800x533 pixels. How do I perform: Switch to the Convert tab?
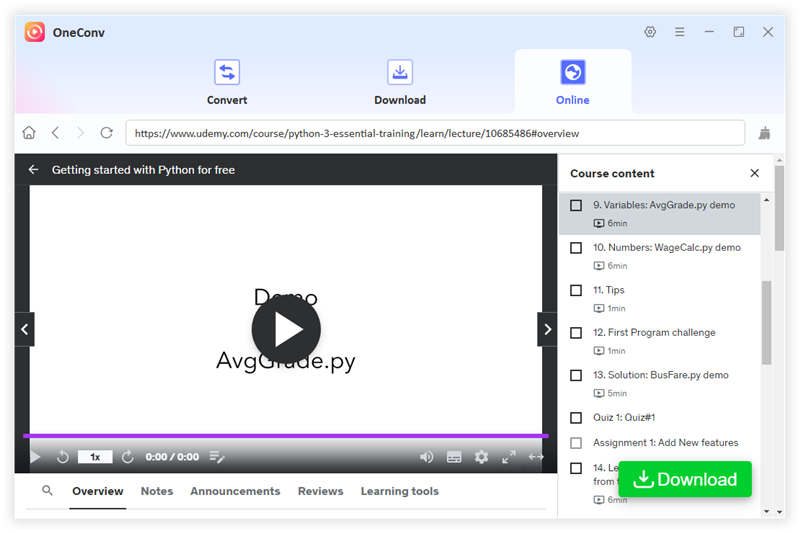point(227,82)
